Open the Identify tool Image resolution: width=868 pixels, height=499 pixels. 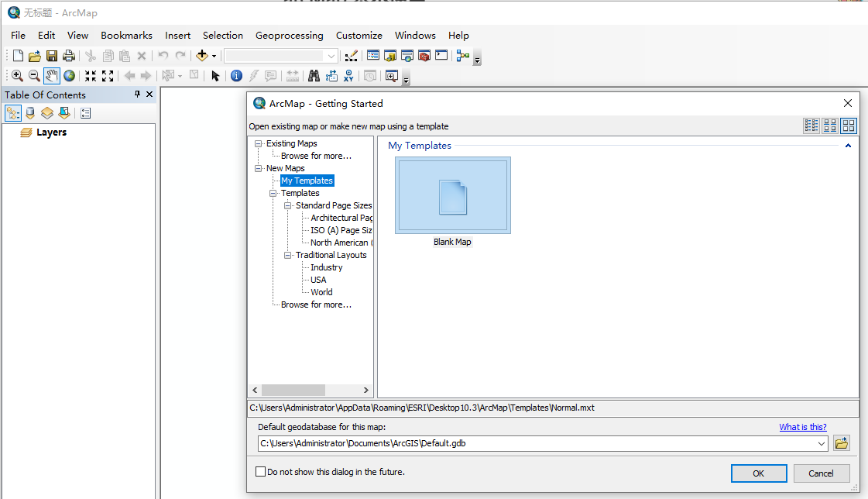(x=236, y=75)
